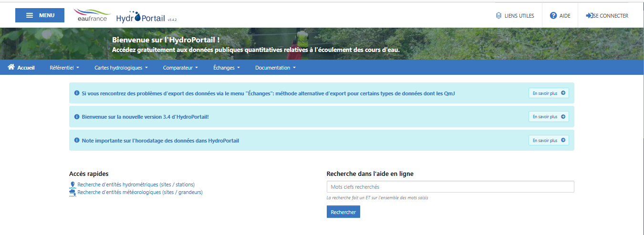Click the Rechercher button

pos(343,212)
